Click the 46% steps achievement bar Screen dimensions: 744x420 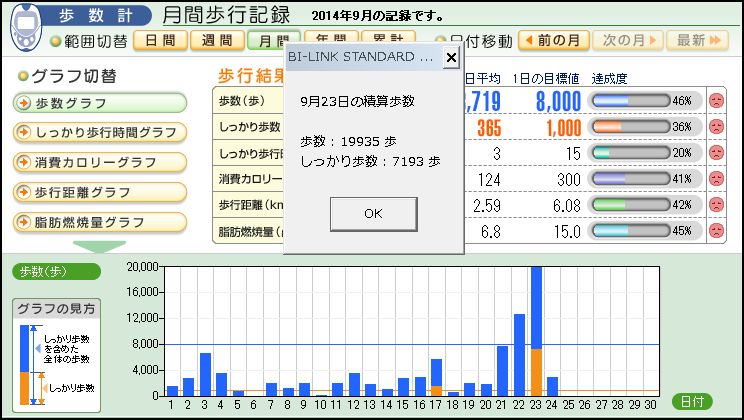(631, 101)
